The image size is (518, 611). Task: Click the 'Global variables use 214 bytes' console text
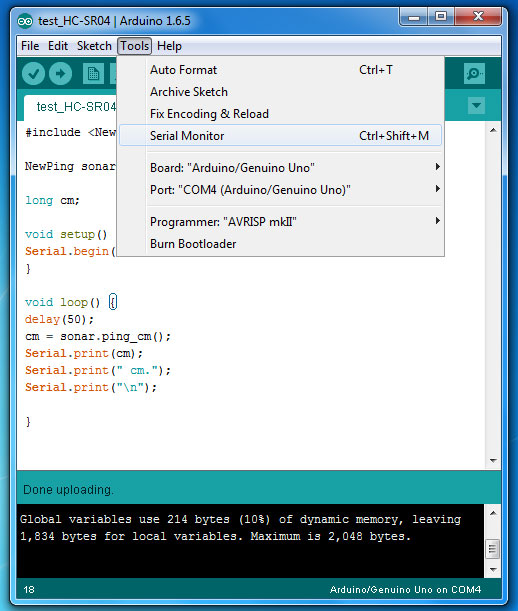(125, 519)
